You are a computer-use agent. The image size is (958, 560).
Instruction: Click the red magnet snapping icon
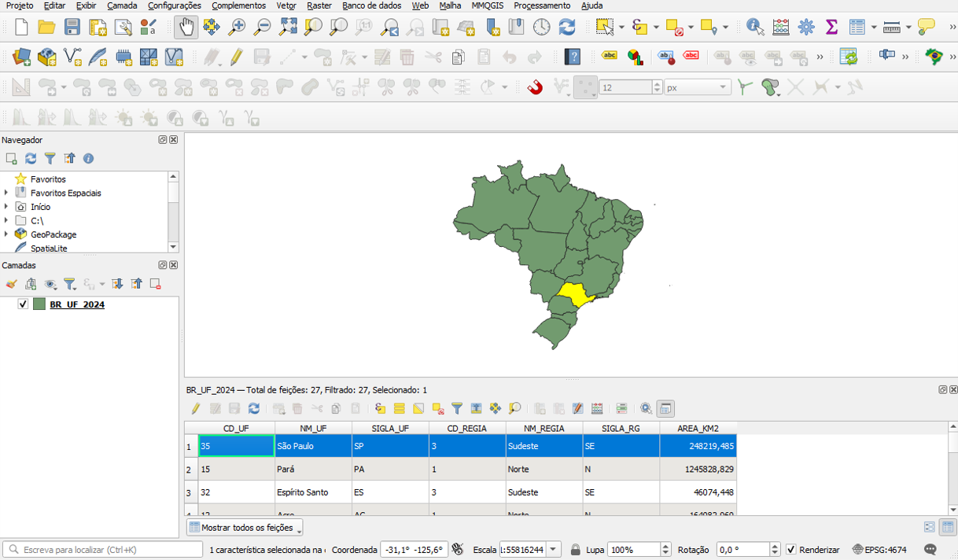(x=535, y=87)
